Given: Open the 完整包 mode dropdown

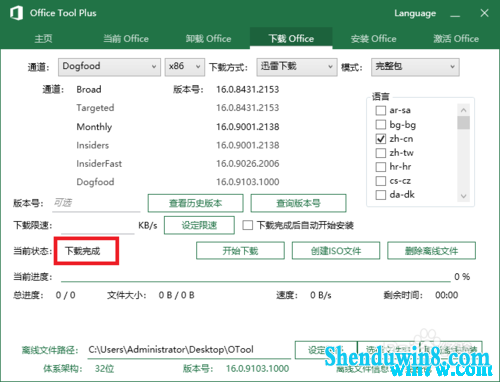Looking at the screenshot, I should pos(415,67).
